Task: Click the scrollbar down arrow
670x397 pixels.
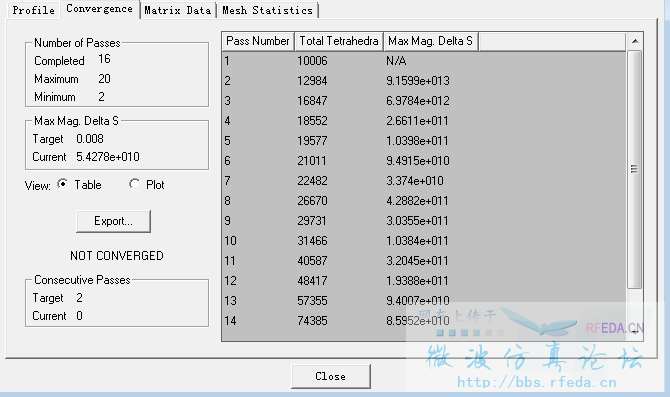Action: [635, 332]
